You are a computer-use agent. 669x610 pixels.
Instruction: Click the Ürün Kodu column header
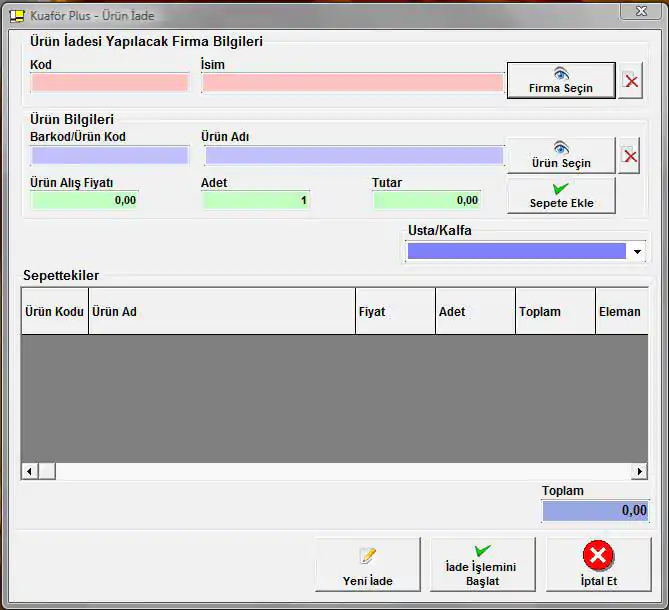[54, 311]
